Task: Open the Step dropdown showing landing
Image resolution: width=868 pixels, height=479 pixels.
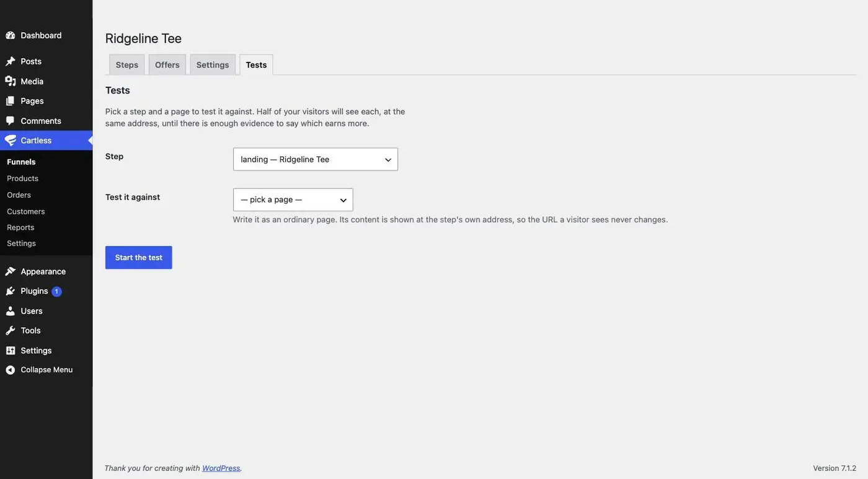Action: coord(316,159)
